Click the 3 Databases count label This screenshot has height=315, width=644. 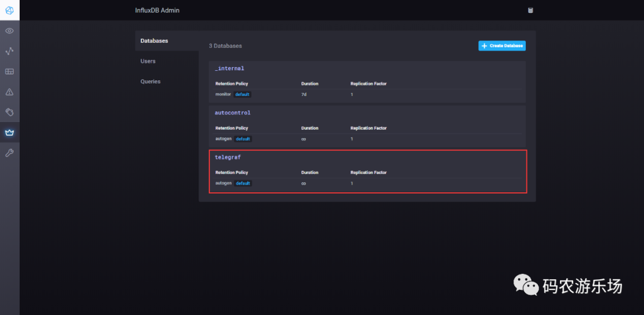tap(225, 46)
